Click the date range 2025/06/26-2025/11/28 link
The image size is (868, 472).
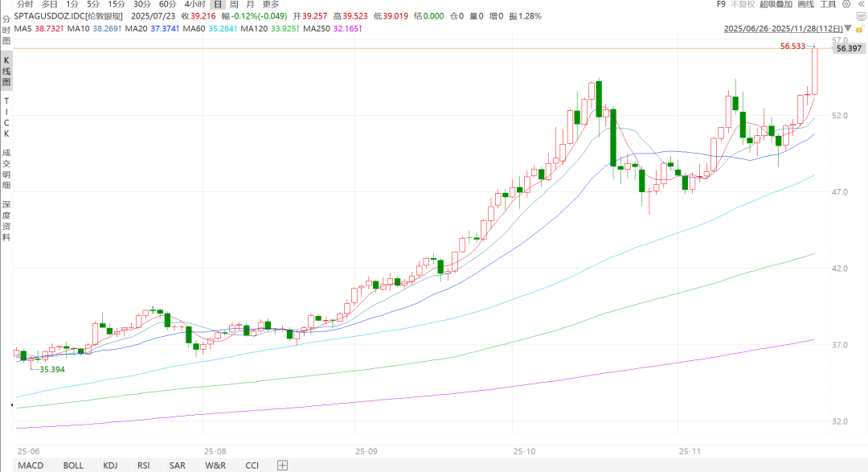coord(784,28)
